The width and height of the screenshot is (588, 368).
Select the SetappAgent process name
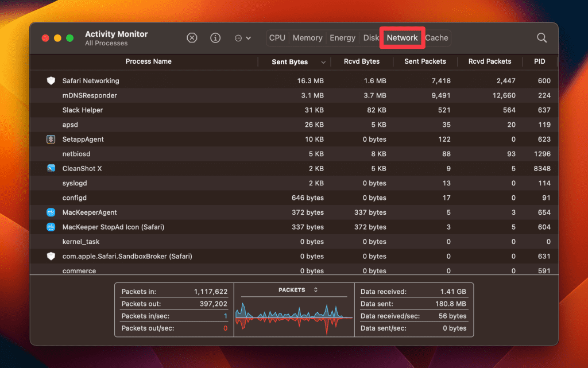pyautogui.click(x=83, y=139)
